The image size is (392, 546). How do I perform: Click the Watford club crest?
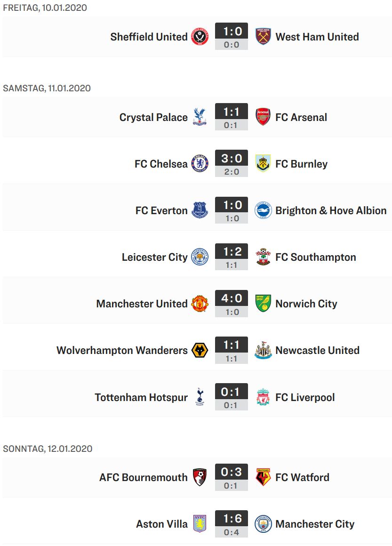click(263, 477)
